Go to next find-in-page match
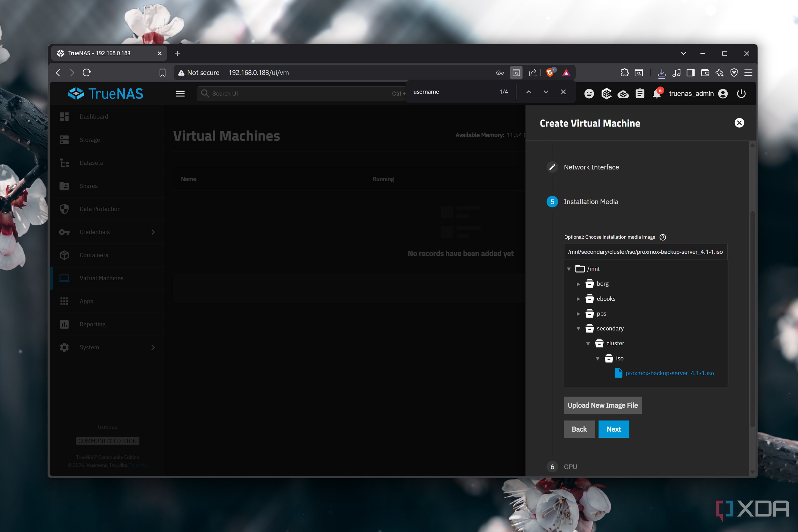The height and width of the screenshot is (532, 798). (546, 92)
